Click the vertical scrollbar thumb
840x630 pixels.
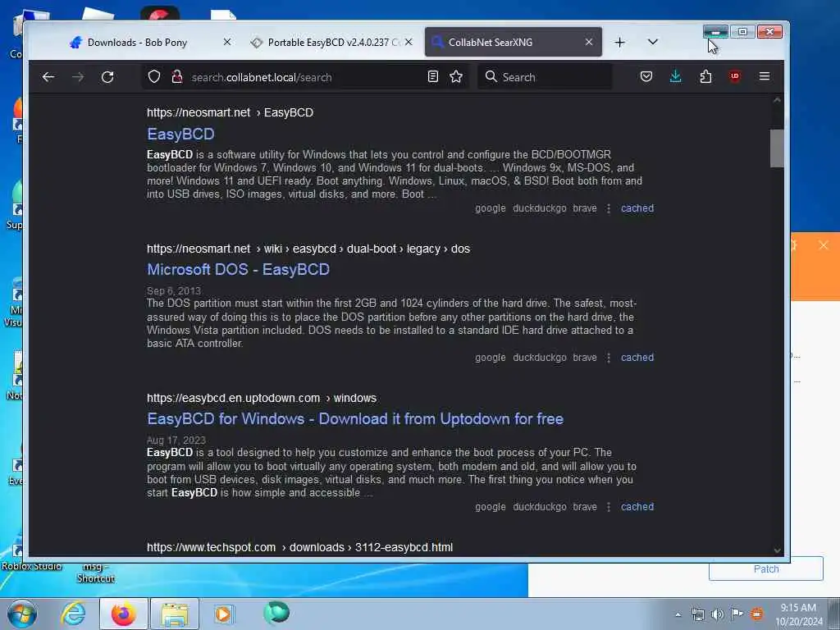(x=777, y=148)
